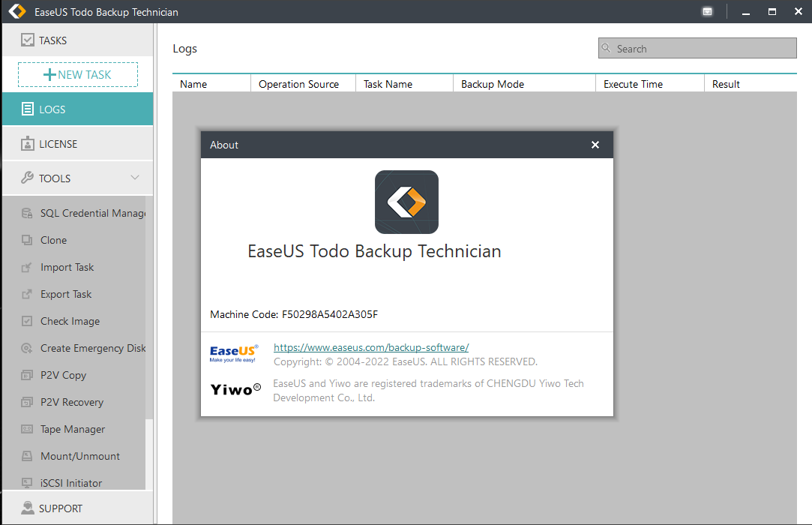The image size is (812, 525).
Task: Click the Logs document icon
Action: [x=28, y=109]
